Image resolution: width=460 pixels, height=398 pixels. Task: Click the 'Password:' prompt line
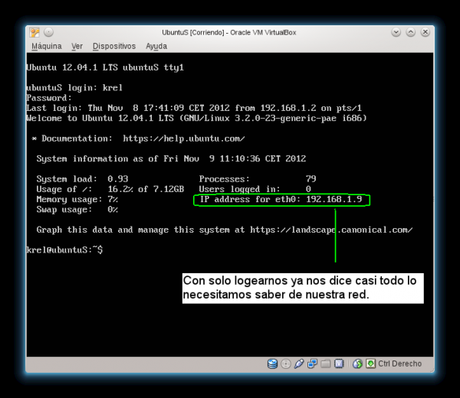(49, 98)
